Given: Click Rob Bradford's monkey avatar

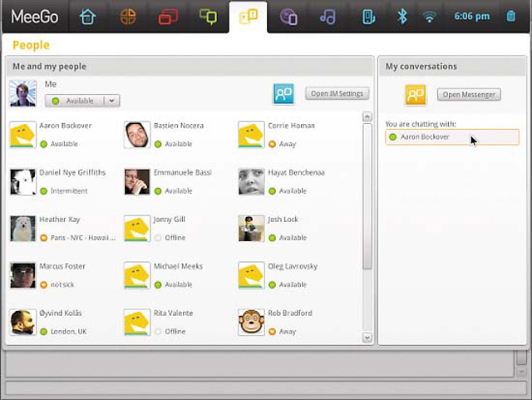Looking at the screenshot, I should pos(251,322).
